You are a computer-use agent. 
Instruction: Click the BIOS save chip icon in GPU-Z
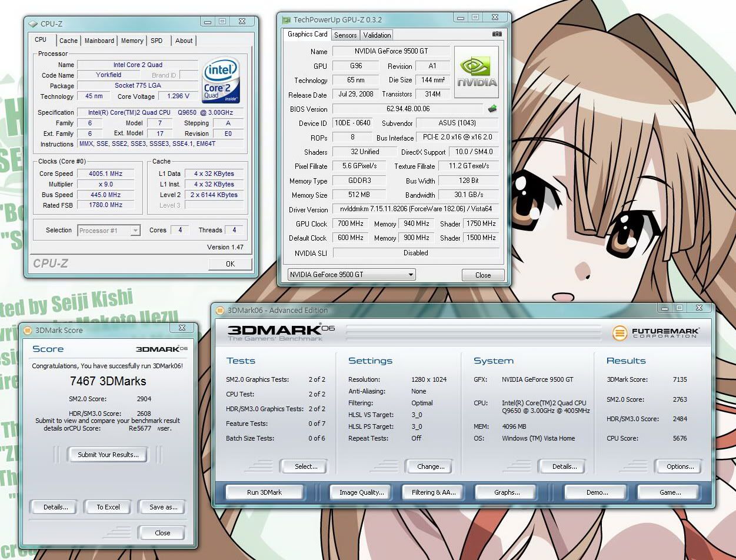(492, 109)
